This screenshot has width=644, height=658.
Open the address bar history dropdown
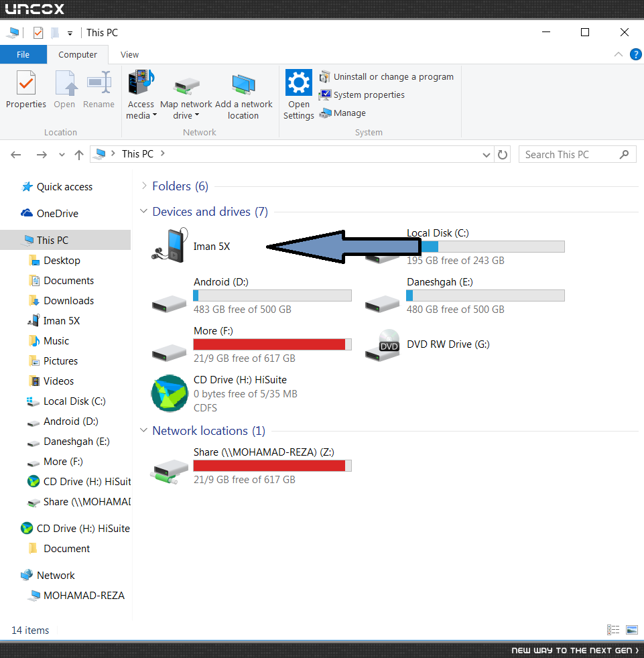(486, 155)
